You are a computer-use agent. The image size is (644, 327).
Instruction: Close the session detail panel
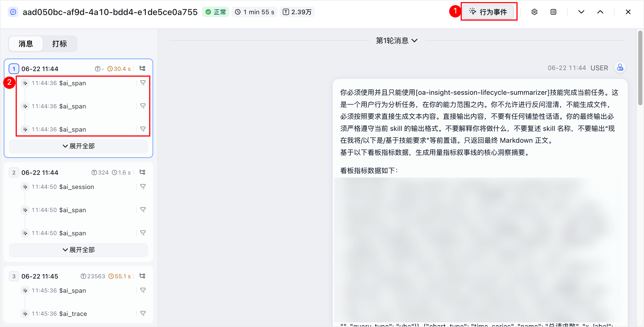coord(628,12)
